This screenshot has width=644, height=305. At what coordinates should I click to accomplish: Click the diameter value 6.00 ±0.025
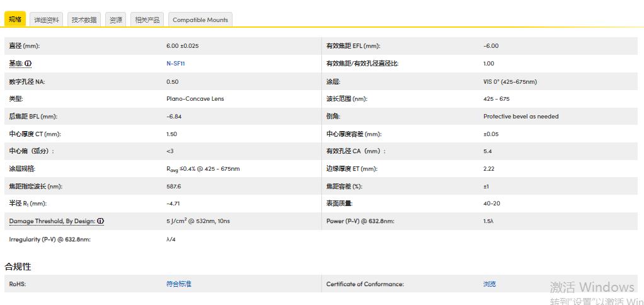pos(182,46)
